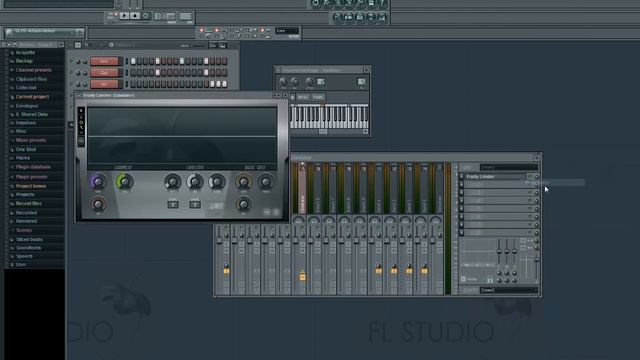Toggle ninth step of the Kick row
640x360 pixels.
point(182,61)
